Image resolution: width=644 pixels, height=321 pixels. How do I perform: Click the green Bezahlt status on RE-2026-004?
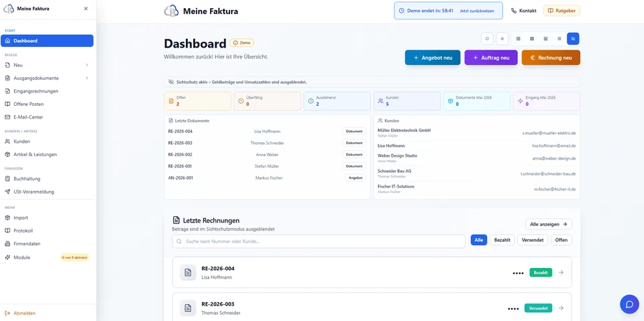click(x=541, y=272)
